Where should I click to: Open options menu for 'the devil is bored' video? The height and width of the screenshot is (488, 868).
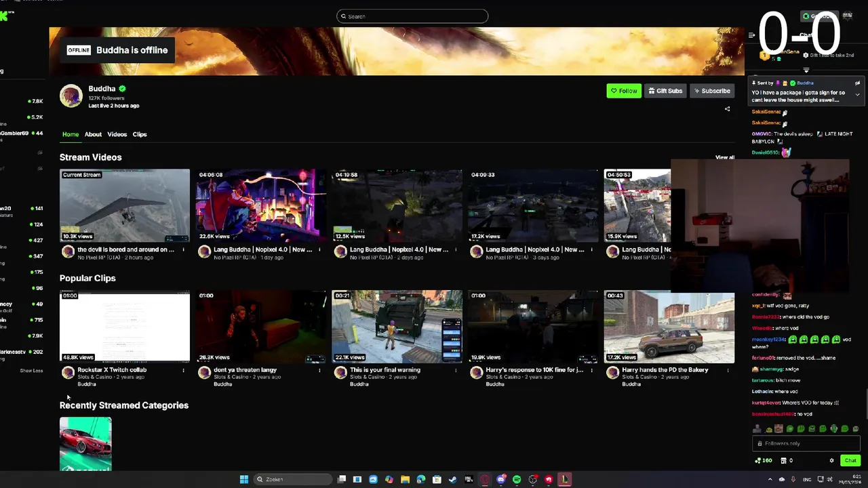[183, 249]
